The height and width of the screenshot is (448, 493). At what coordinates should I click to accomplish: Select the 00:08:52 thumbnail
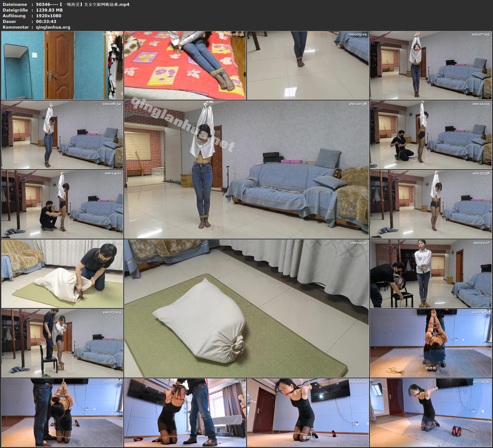(62, 135)
